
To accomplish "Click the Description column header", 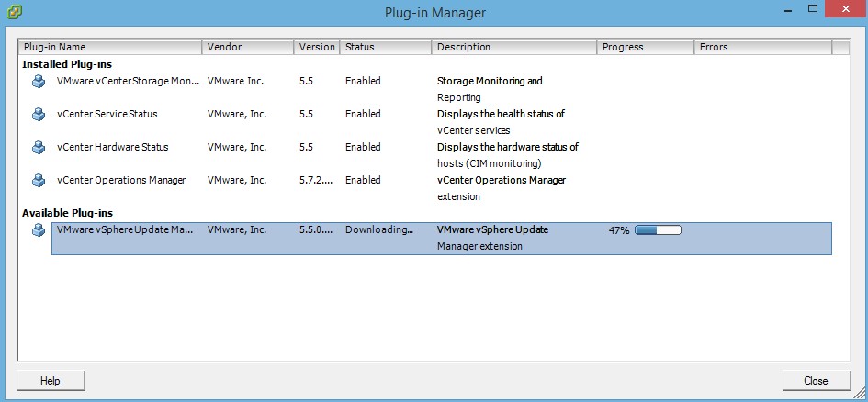I will pyautogui.click(x=514, y=48).
